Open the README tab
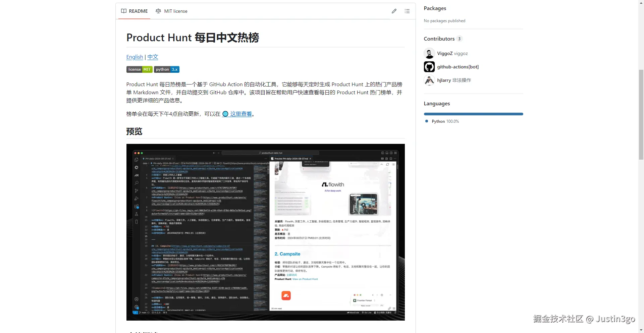 (x=134, y=11)
